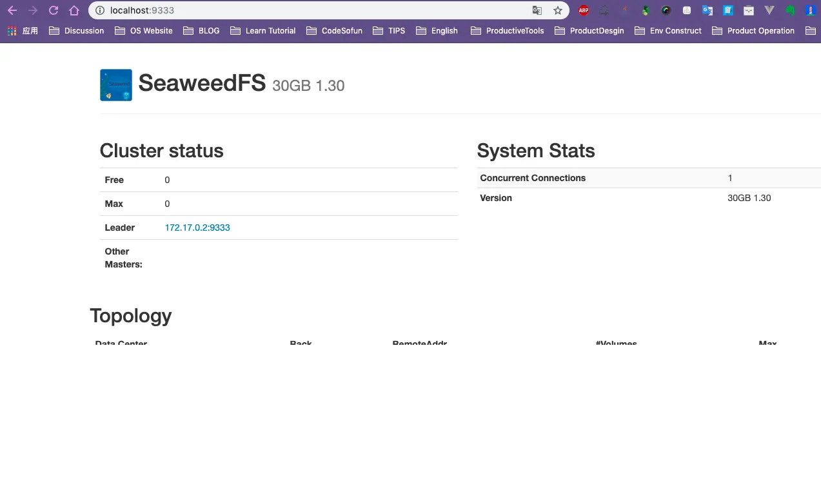Click the Cluster status heading
821x504 pixels.
coord(161,151)
